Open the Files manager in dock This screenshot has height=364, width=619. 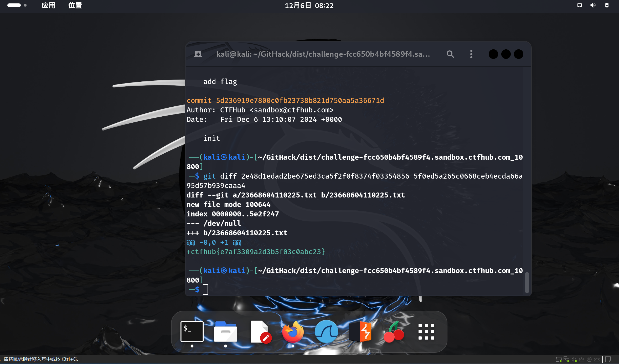click(x=225, y=331)
